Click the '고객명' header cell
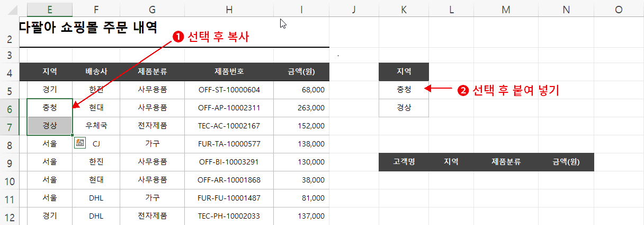Screen dimensions: 644x225 click(x=404, y=162)
